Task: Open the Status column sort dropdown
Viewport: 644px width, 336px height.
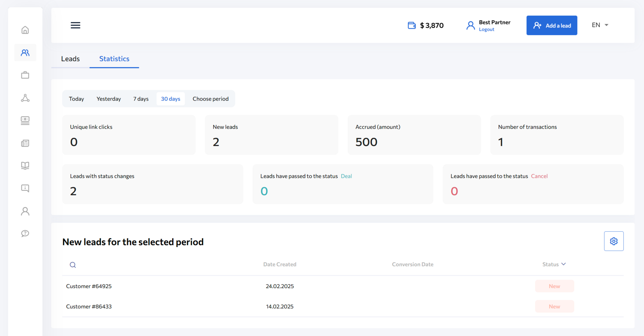Action: (554, 264)
